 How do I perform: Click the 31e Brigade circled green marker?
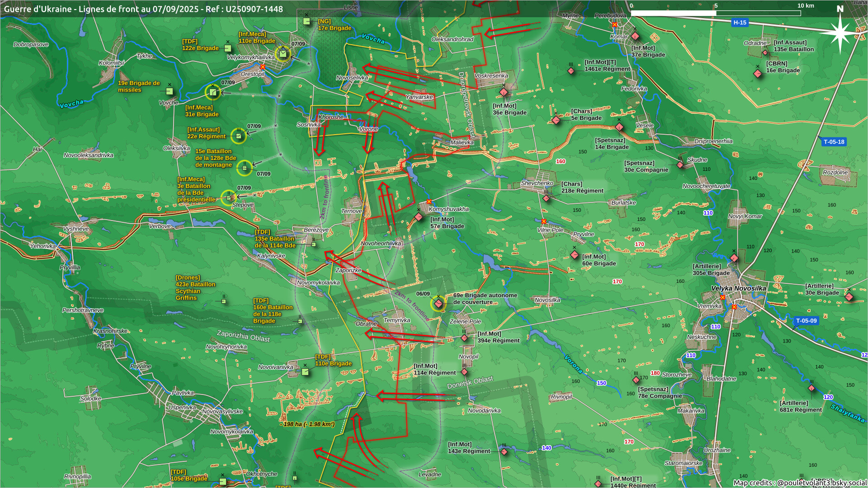click(x=212, y=92)
